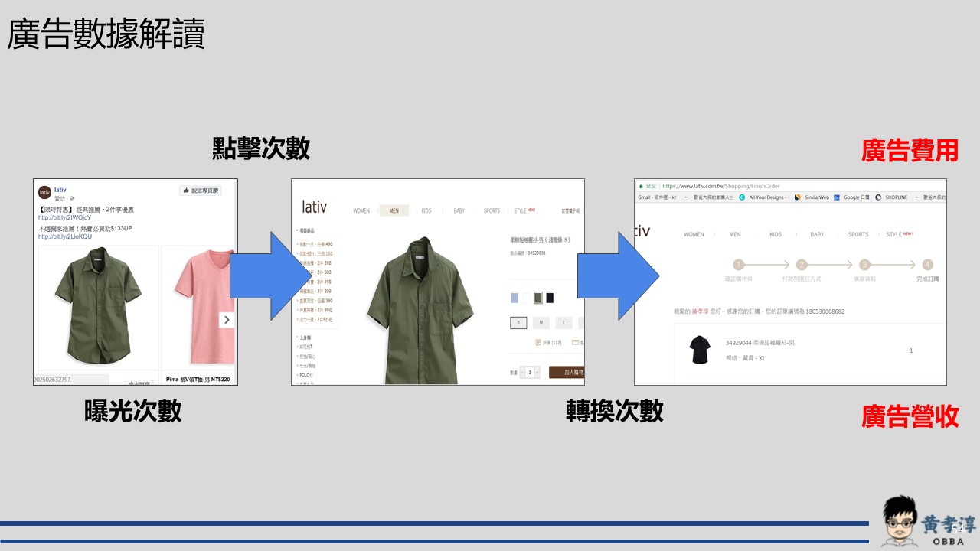Select the black color swatch

point(550,298)
